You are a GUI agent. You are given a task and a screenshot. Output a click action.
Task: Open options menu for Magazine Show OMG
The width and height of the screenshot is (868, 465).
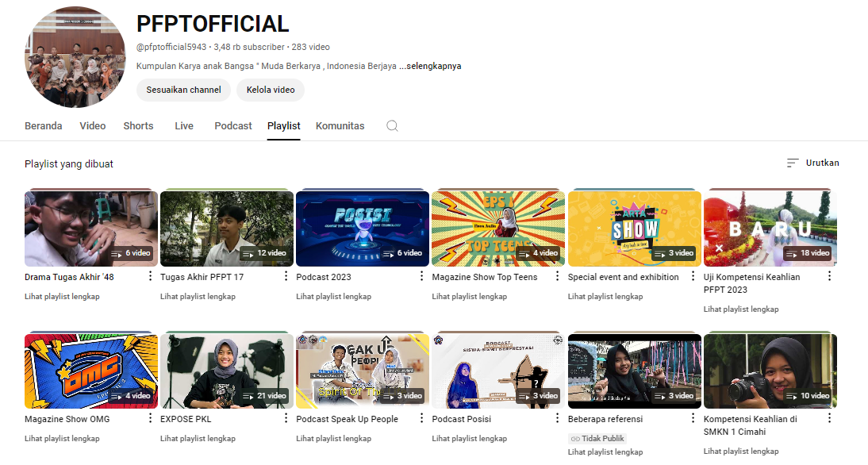click(150, 418)
